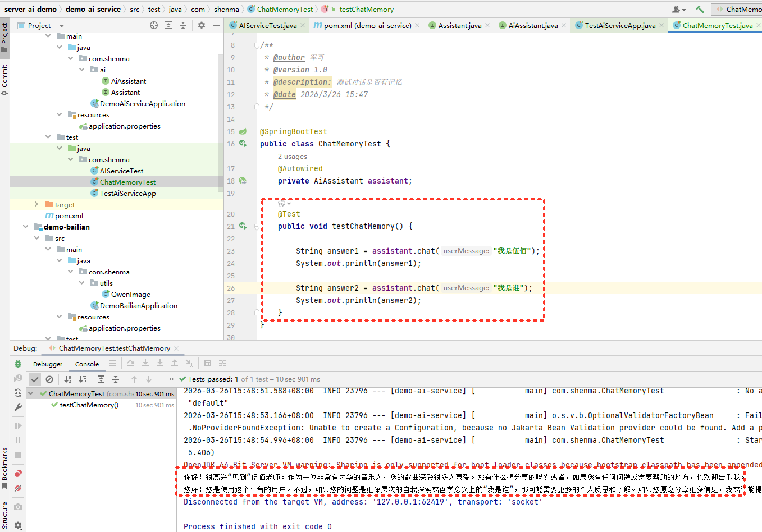Sort test results alphabetically
Image resolution: width=762 pixels, height=532 pixels.
[68, 379]
